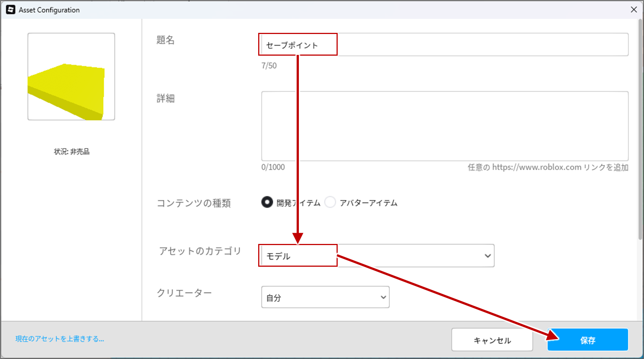
Task: Click the blue 保存 button
Action: [x=588, y=340]
